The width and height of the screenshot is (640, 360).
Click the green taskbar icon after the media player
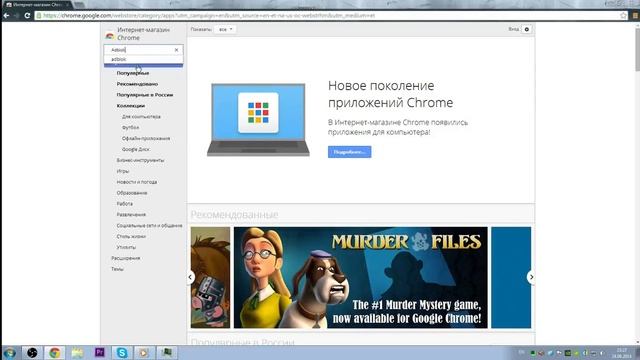[x=167, y=353]
